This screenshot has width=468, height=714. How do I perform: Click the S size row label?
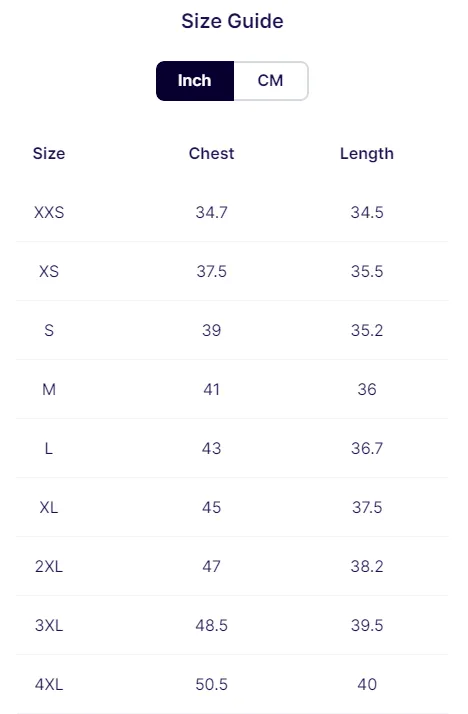click(49, 330)
